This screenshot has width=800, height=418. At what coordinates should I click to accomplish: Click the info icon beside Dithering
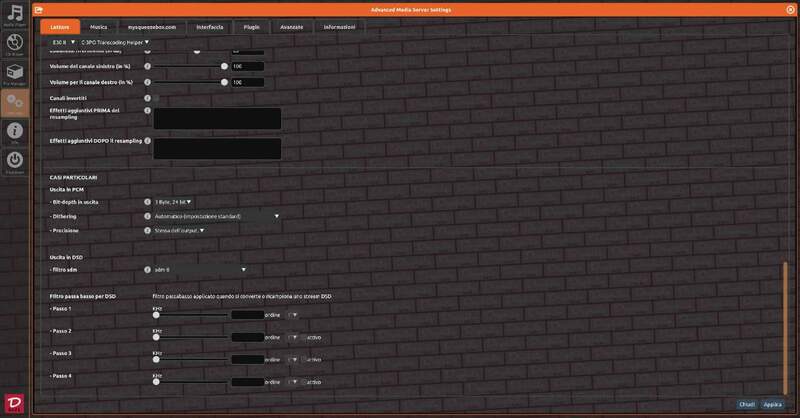[148, 215]
